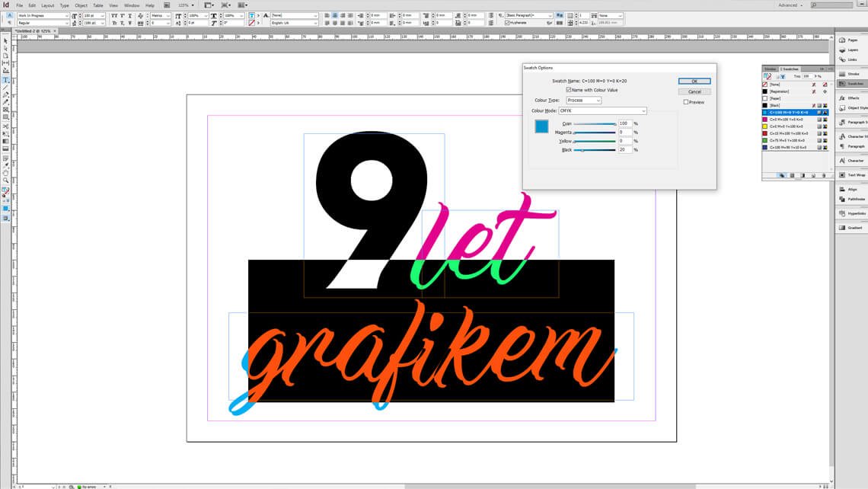The image size is (868, 489).
Task: Click the fill/stroke proxy in Swatches panel
Action: pyautogui.click(x=767, y=76)
